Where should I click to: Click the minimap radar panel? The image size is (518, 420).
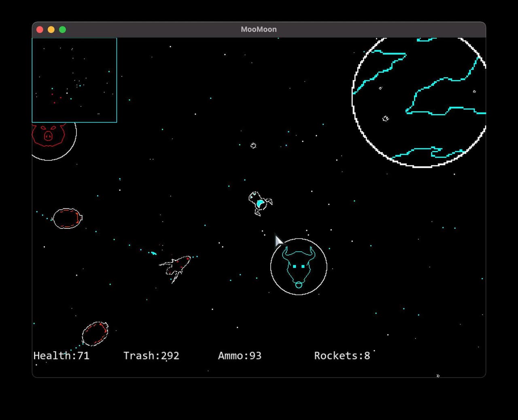pyautogui.click(x=74, y=80)
